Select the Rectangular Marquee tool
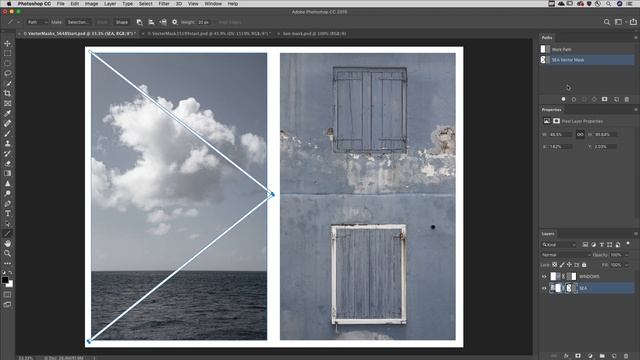This screenshot has height=360, width=640. (7, 53)
